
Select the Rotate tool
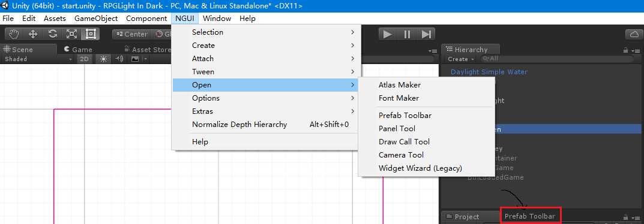53,34
